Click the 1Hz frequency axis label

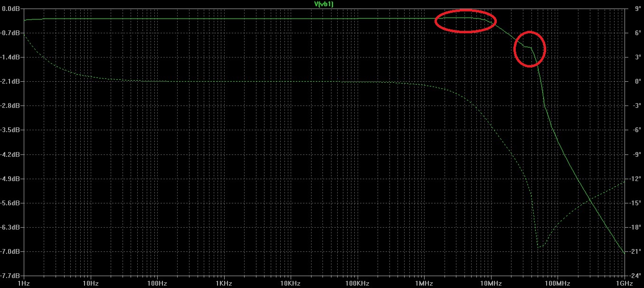pos(24,283)
